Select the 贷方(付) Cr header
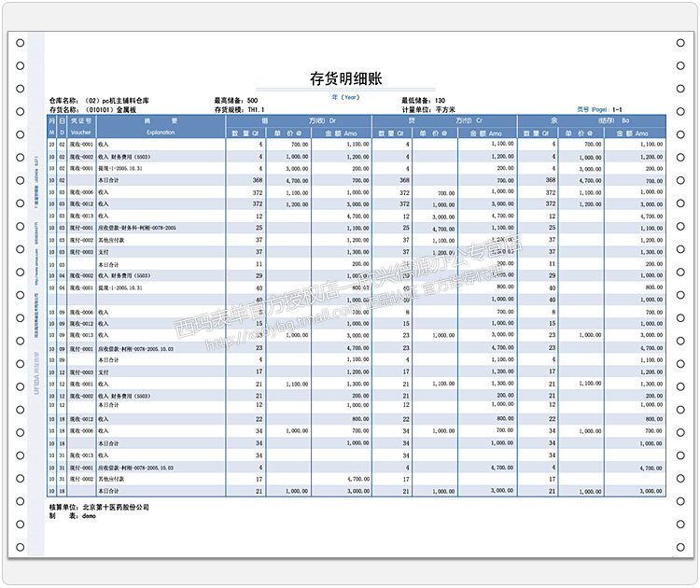Screen dimensions: 700x588 click(x=444, y=120)
